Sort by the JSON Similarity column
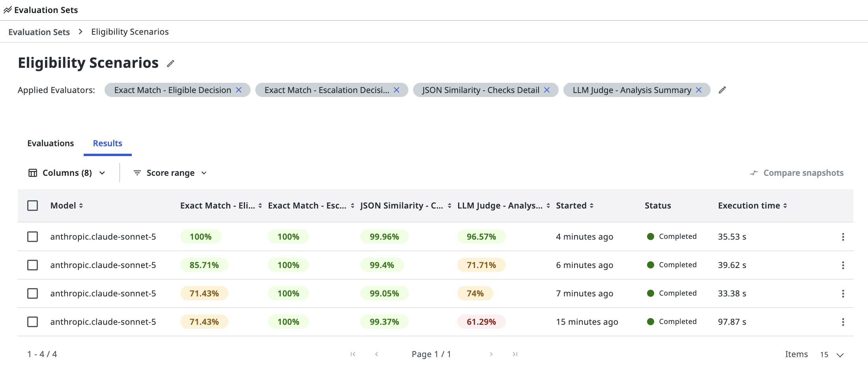Image resolution: width=868 pixels, height=391 pixels. [449, 206]
